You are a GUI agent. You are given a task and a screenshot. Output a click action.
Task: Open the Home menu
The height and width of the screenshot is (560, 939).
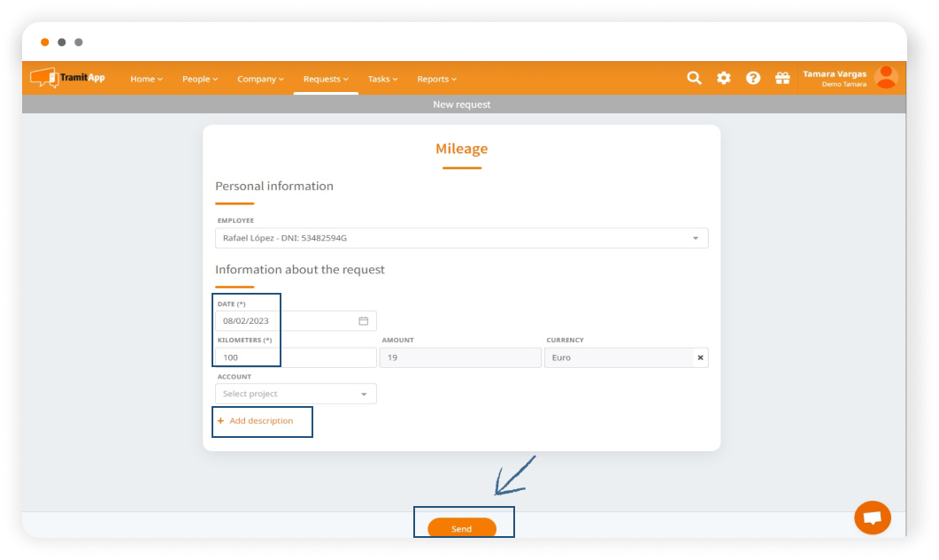pos(146,79)
